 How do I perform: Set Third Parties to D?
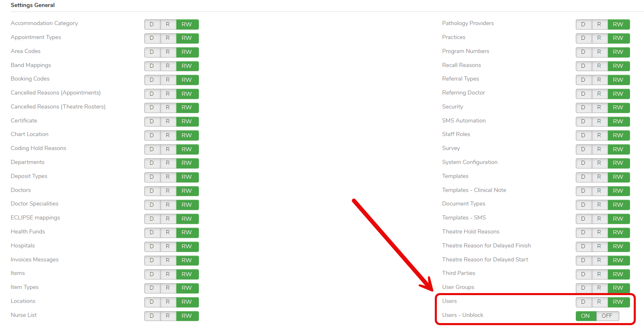point(583,274)
